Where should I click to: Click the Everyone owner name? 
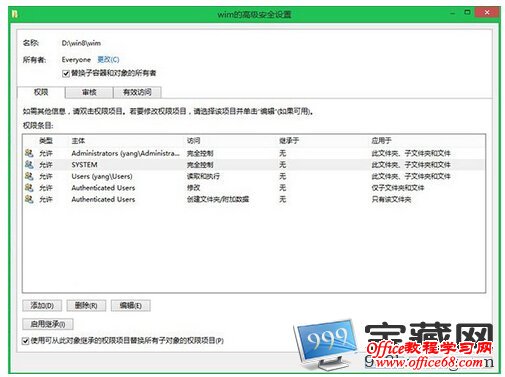[x=76, y=60]
